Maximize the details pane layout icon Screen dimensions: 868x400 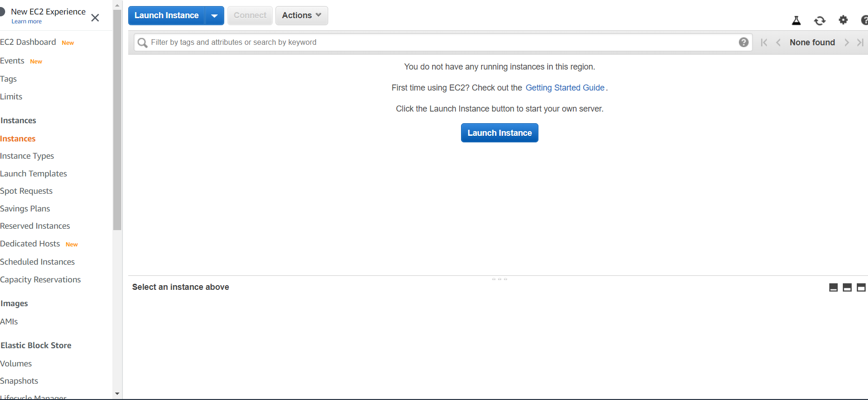tap(861, 288)
